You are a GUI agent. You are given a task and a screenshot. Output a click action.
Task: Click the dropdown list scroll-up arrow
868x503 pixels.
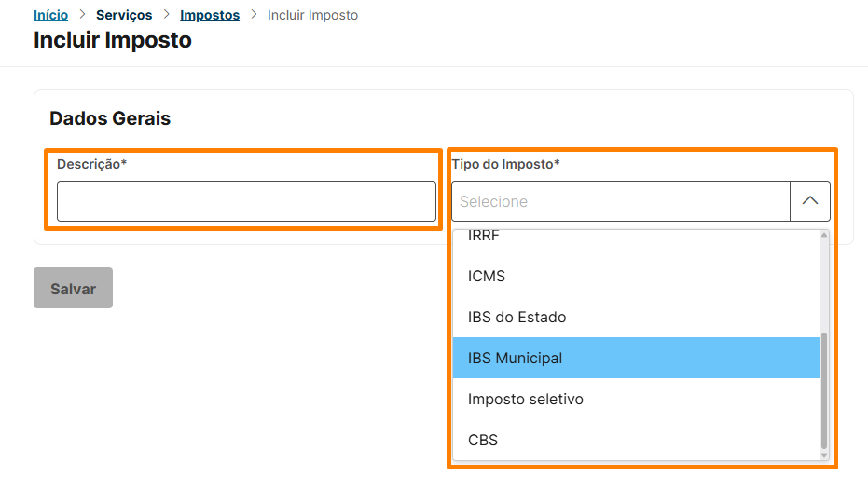tap(823, 236)
